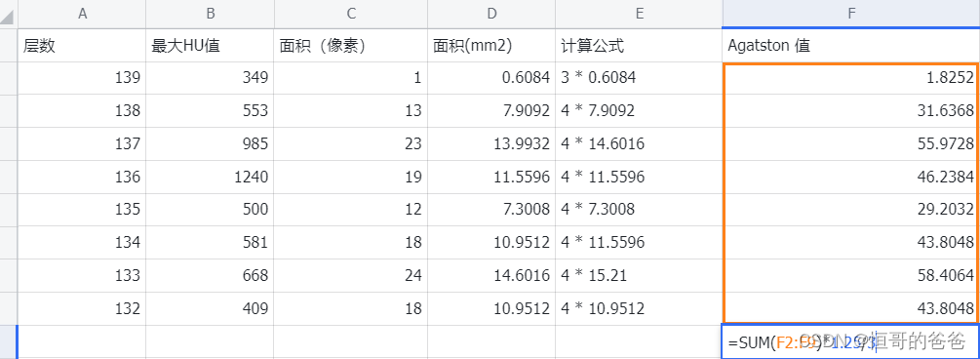Click the Agatston 值 header cell
This screenshot has width=980, height=359.
click(851, 46)
